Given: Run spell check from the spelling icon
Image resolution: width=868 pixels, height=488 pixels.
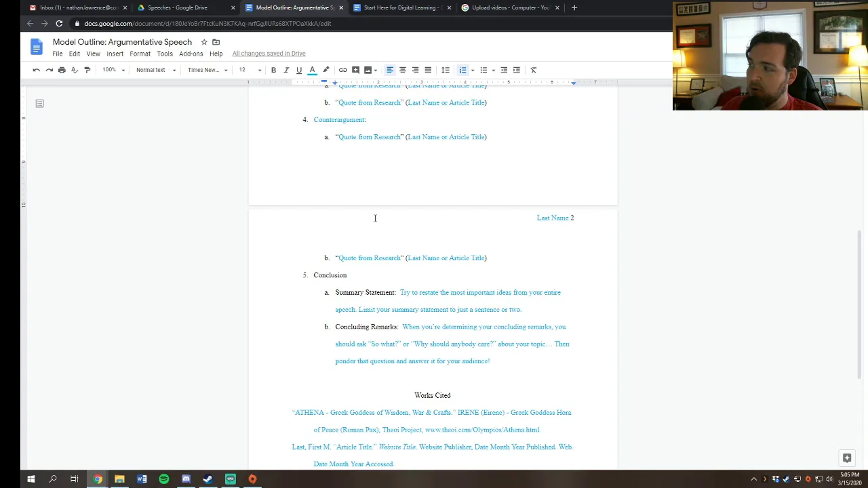Looking at the screenshot, I should pyautogui.click(x=75, y=70).
